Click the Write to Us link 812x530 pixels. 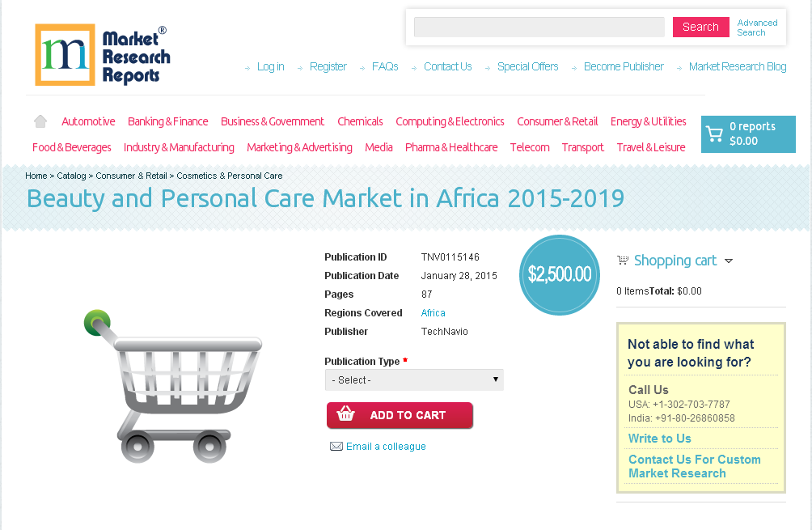659,438
